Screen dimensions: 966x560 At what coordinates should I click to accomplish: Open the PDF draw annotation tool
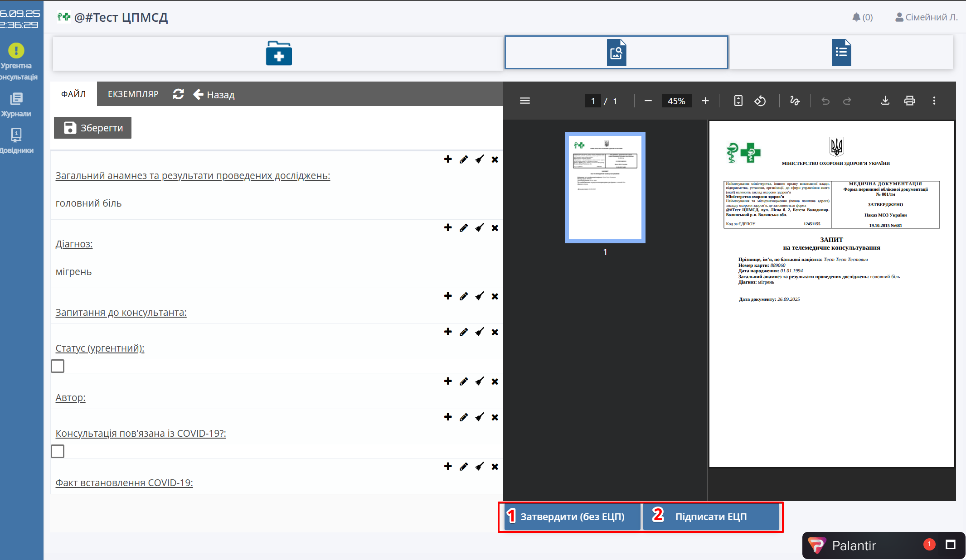tap(795, 101)
